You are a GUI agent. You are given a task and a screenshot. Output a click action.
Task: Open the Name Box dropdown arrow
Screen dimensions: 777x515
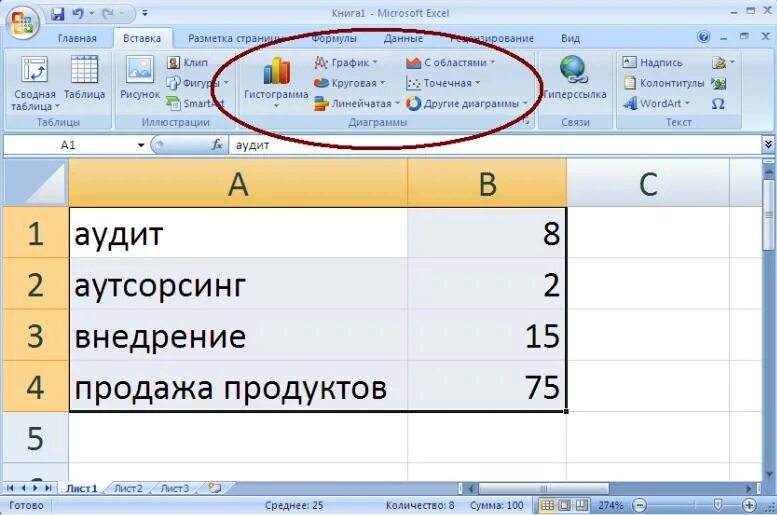click(141, 145)
